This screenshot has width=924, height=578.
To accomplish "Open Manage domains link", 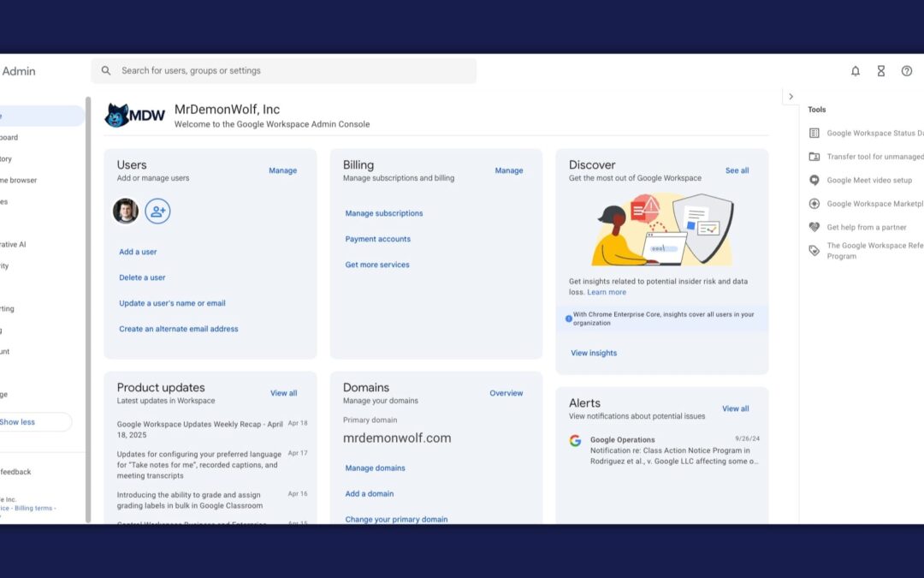I will pos(375,468).
